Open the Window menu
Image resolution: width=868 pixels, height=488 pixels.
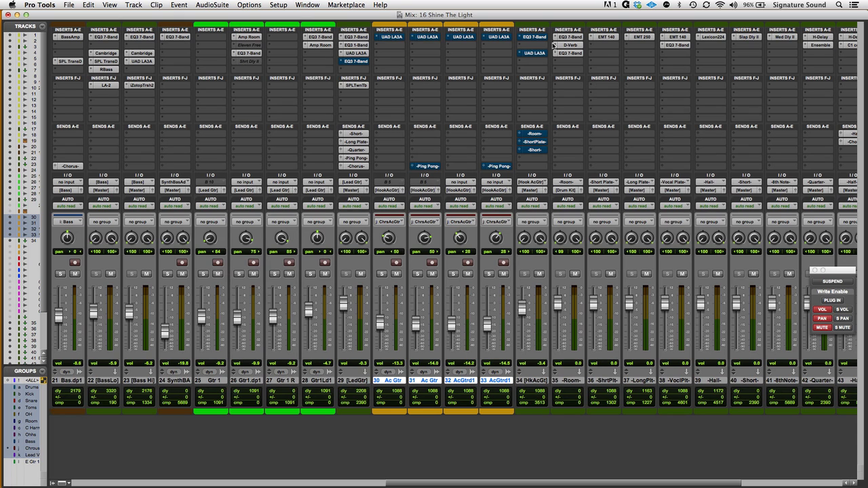tap(307, 5)
